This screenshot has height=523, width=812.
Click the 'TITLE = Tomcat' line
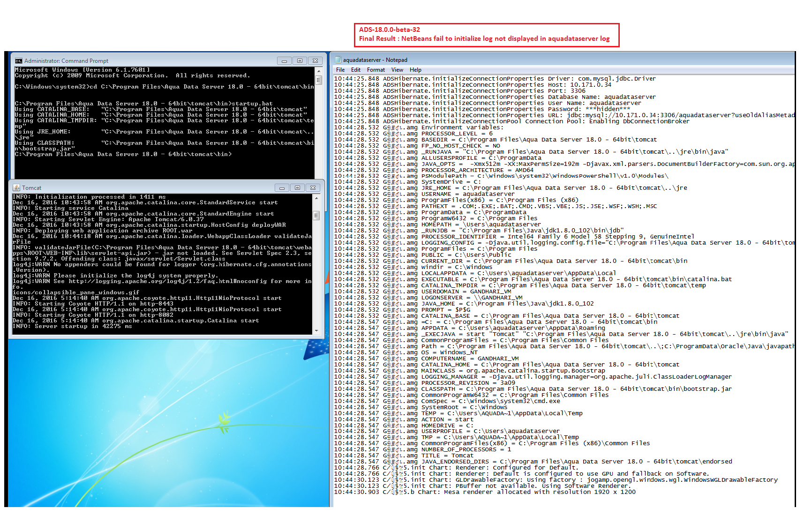click(x=404, y=456)
